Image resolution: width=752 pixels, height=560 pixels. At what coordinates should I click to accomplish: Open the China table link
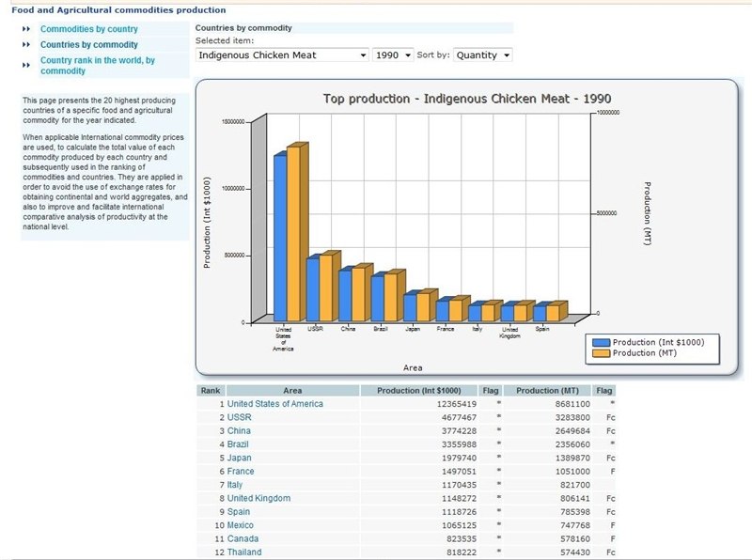(x=239, y=430)
